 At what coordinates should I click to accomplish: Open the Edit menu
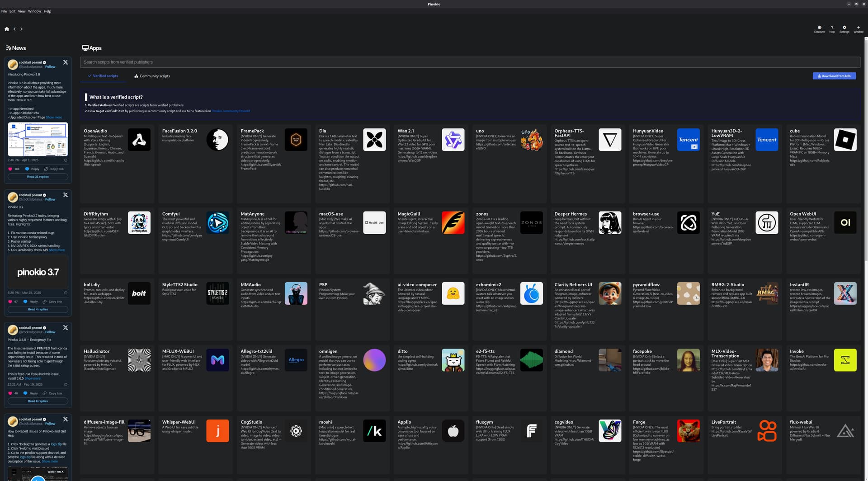click(x=12, y=11)
